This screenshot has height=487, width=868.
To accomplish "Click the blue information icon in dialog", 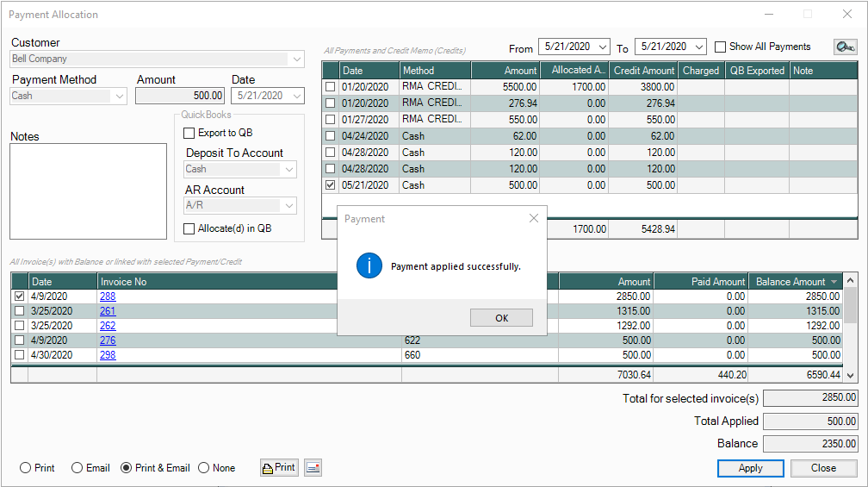I will (369, 266).
